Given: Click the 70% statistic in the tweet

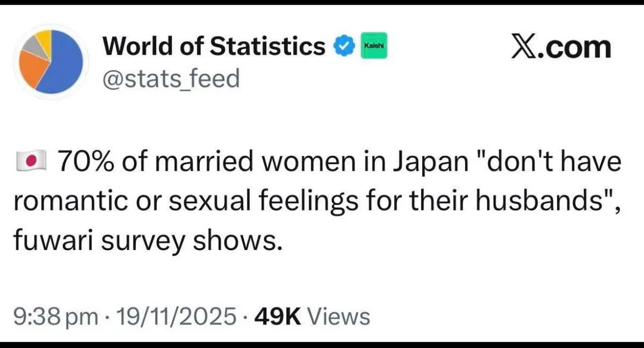Looking at the screenshot, I should [x=85, y=159].
